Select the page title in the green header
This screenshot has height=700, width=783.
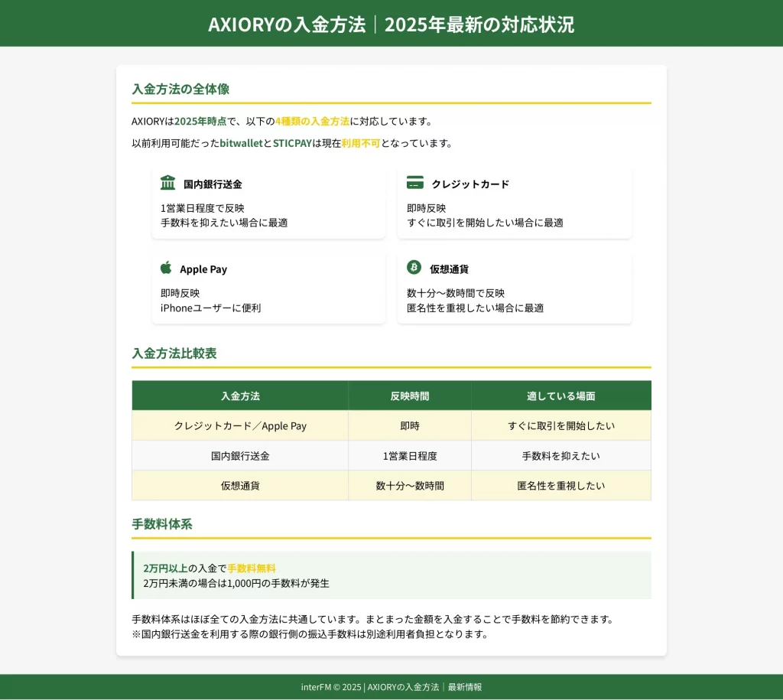point(391,24)
